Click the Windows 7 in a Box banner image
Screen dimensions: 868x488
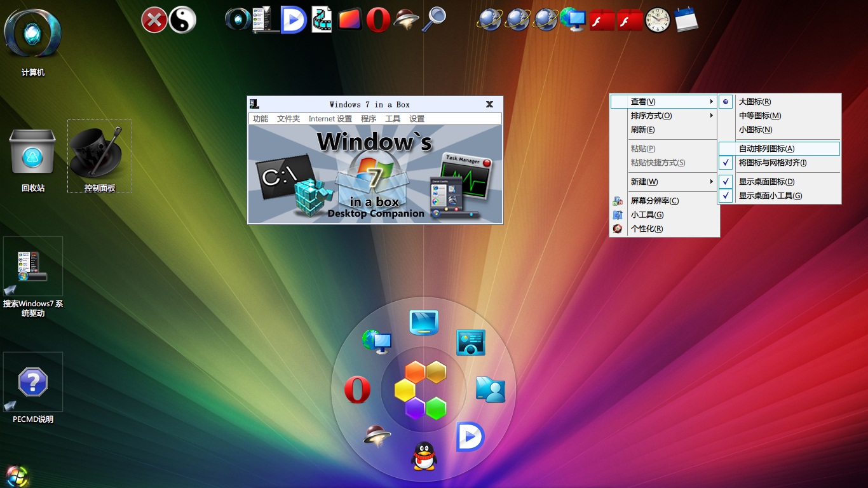coord(375,174)
